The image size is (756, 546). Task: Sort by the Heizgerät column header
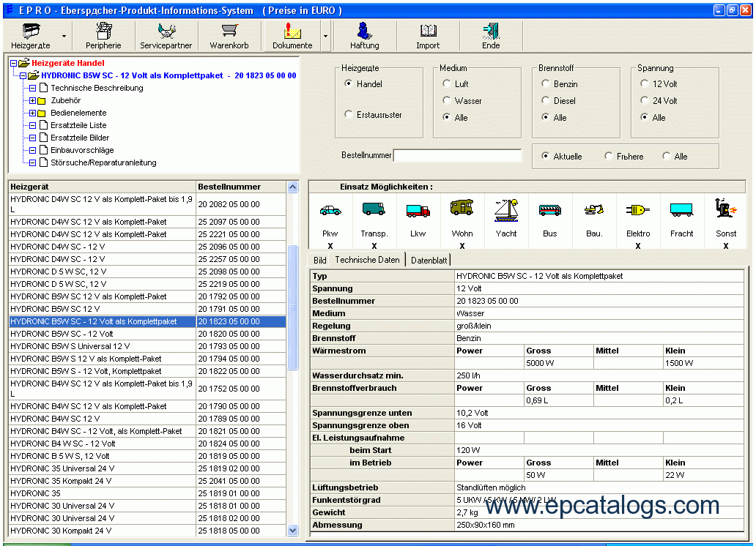coord(103,187)
